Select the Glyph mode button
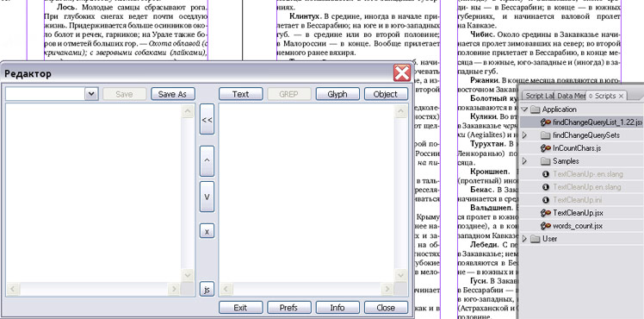Screen dimensions: 644x319 tap(337, 94)
